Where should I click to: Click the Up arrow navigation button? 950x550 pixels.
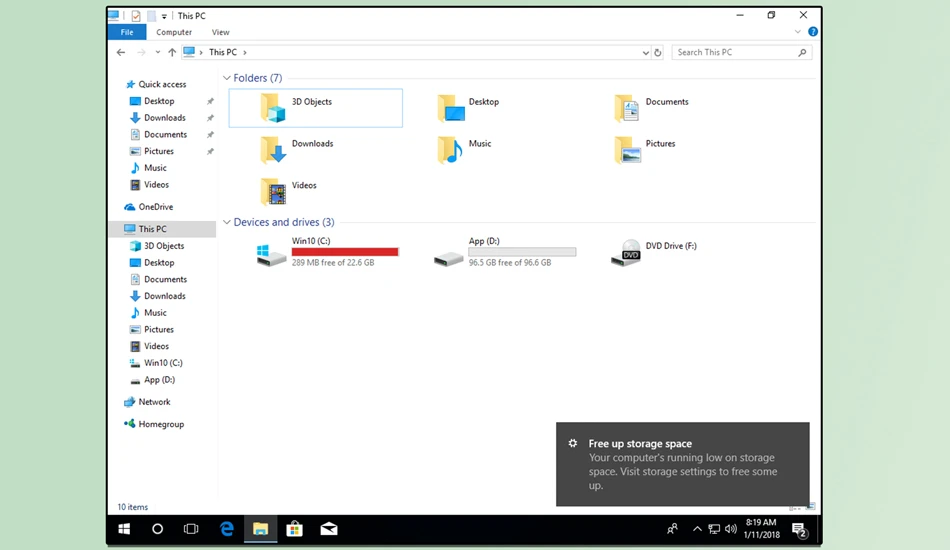(x=172, y=53)
